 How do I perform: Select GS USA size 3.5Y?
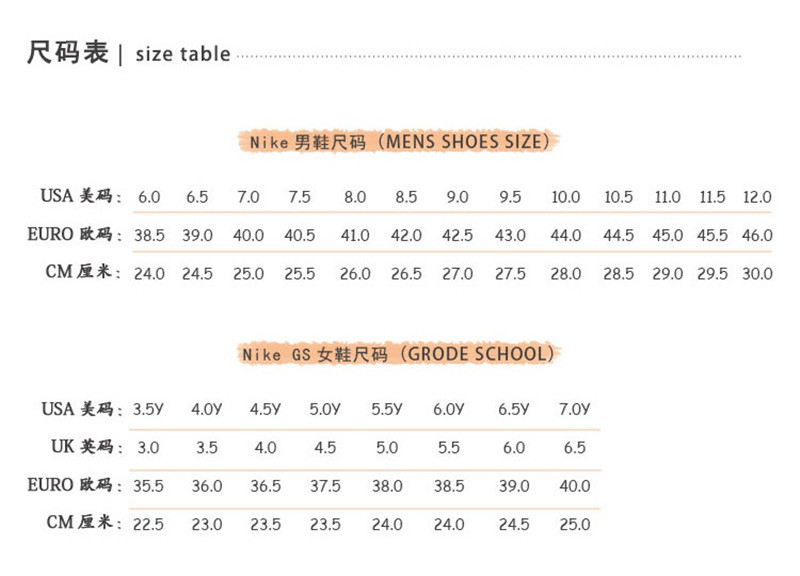click(x=148, y=409)
